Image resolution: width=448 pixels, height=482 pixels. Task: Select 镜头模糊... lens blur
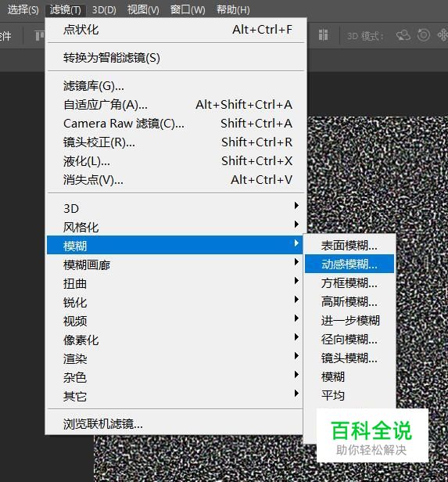(x=349, y=358)
